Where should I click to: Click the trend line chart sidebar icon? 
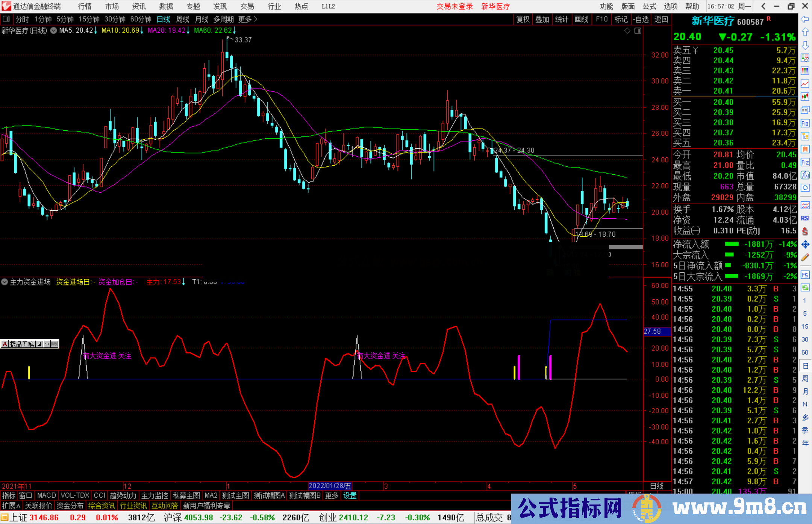pyautogui.click(x=805, y=83)
